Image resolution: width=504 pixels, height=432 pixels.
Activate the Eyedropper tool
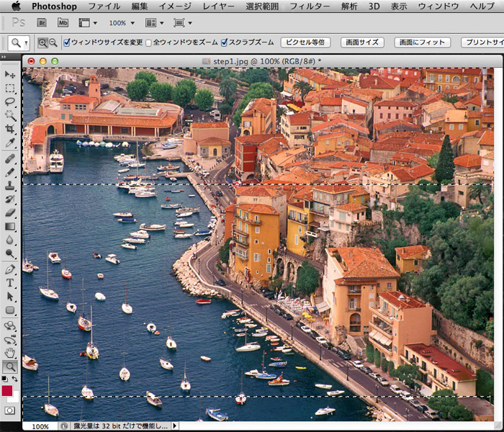(x=10, y=143)
